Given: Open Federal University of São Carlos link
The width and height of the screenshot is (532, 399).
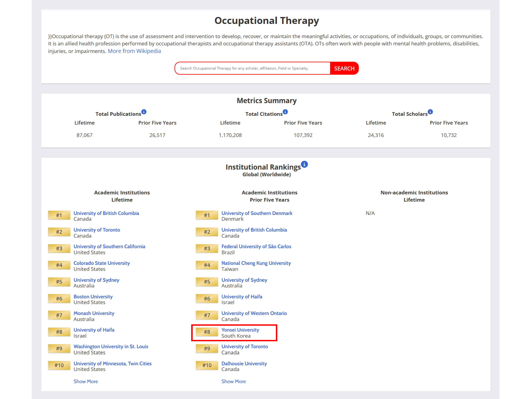Looking at the screenshot, I should coord(256,246).
